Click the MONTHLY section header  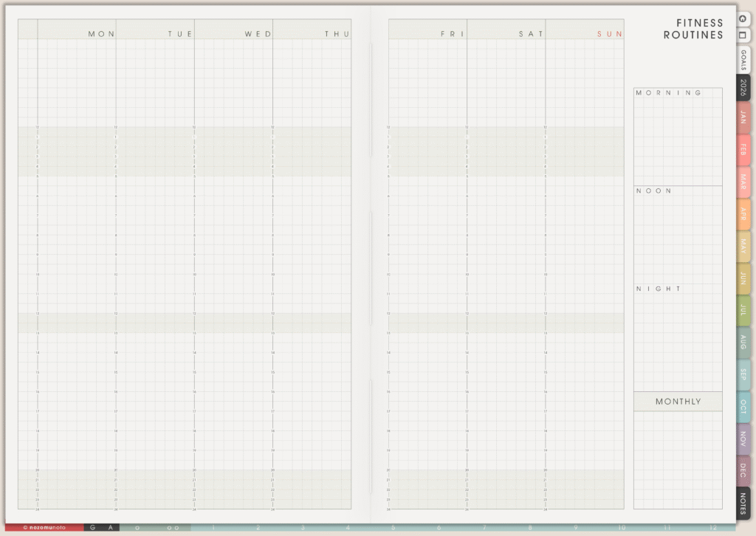coord(678,402)
